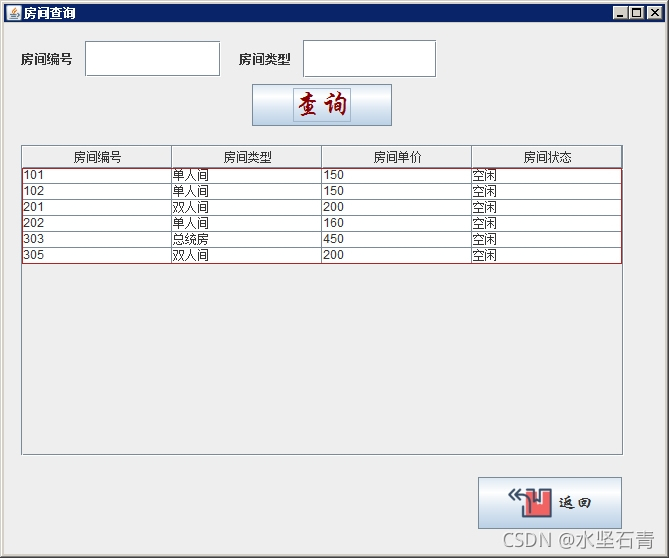Maximize the 房间查询 window
Image resolution: width=669 pixels, height=558 pixels.
coord(636,13)
